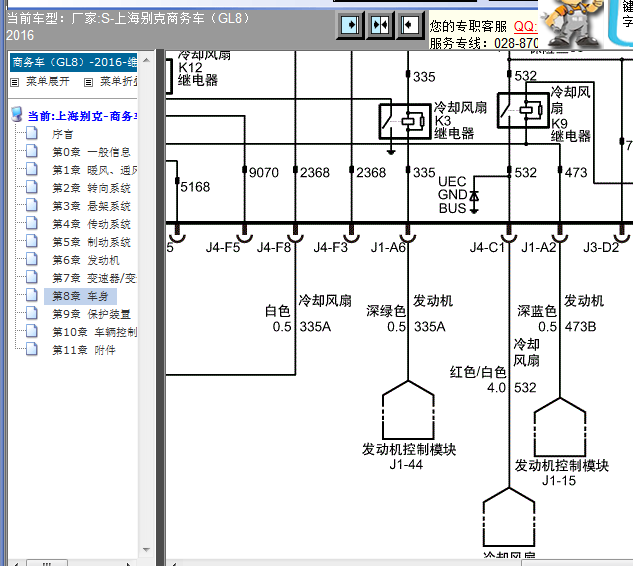Click the page icon for 第1章 暖风

(x=32, y=169)
